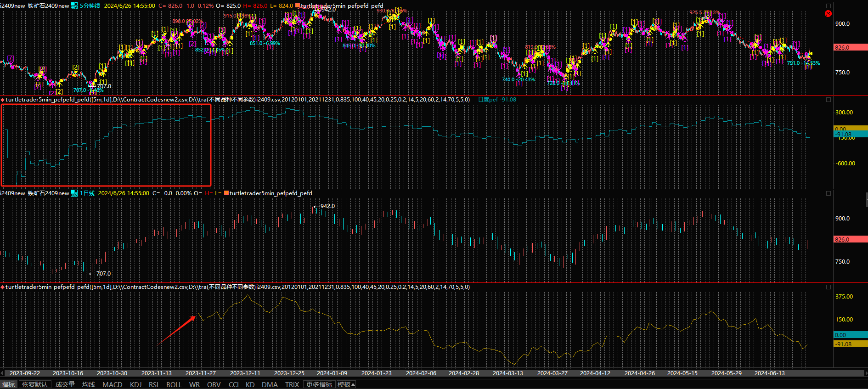Click the 2024-01-09 date on timeline
The height and width of the screenshot is (389, 868).
(x=332, y=373)
